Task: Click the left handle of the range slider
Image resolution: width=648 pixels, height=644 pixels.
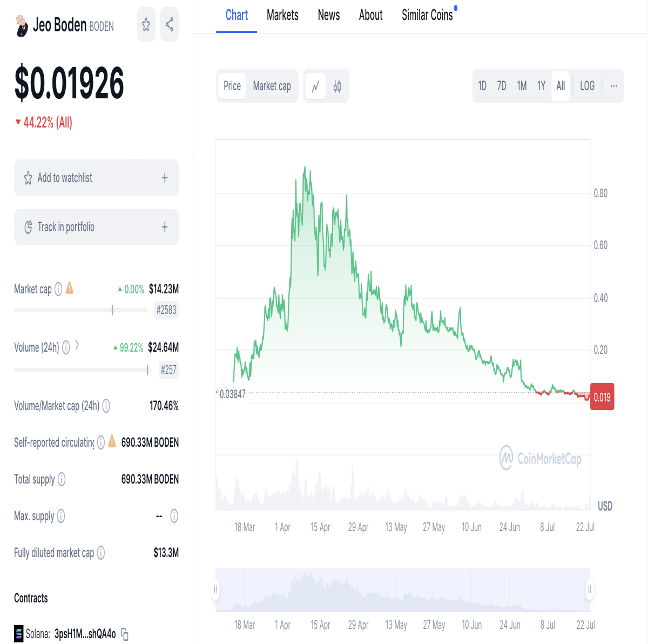Action: click(215, 589)
